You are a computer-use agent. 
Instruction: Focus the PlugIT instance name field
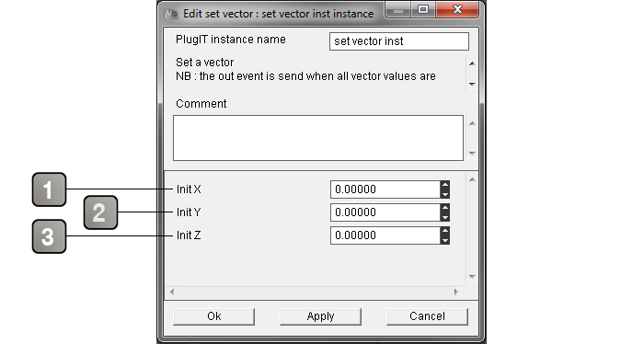point(398,41)
